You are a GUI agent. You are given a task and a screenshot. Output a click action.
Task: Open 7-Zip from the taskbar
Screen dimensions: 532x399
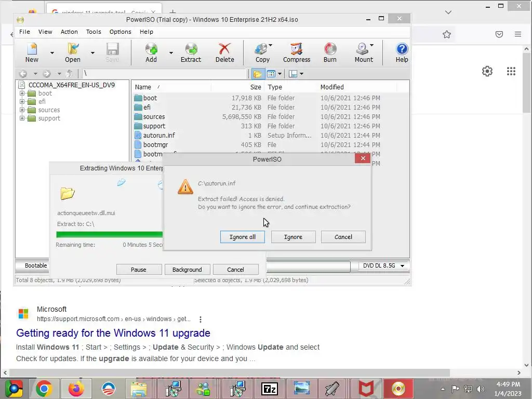(x=270, y=389)
